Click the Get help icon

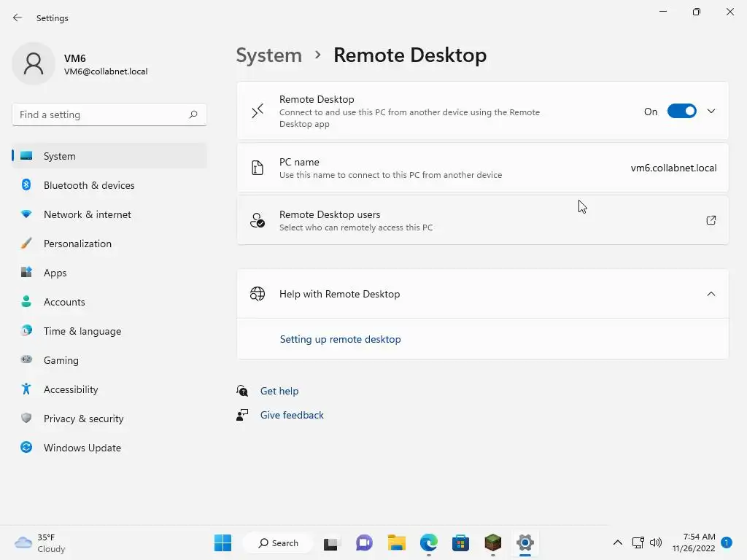pos(243,391)
